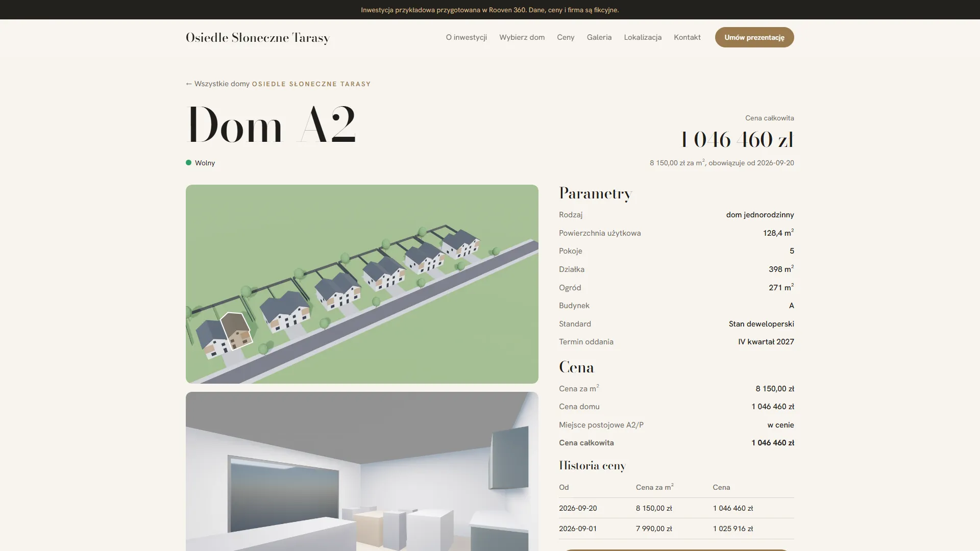Click the interior room render image
The height and width of the screenshot is (551, 980).
362,471
